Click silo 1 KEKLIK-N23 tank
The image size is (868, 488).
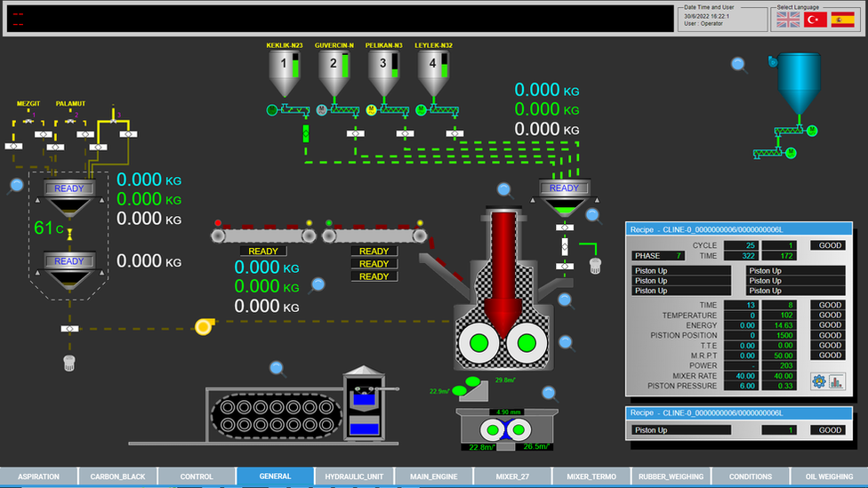[283, 72]
